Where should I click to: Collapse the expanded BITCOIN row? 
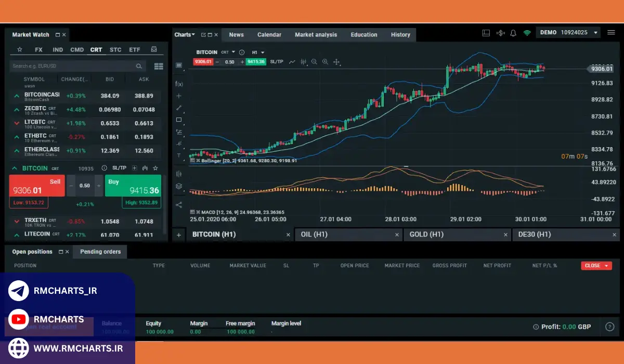pos(15,168)
